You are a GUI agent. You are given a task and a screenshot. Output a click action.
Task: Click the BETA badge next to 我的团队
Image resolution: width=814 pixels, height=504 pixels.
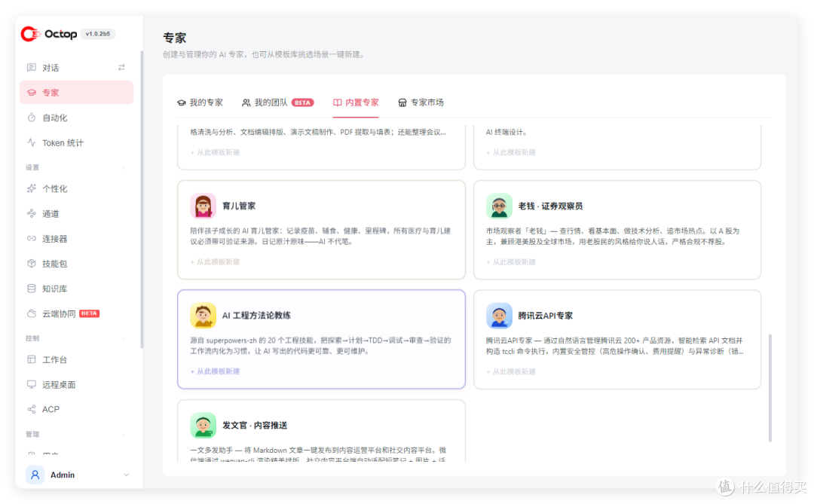click(x=303, y=102)
